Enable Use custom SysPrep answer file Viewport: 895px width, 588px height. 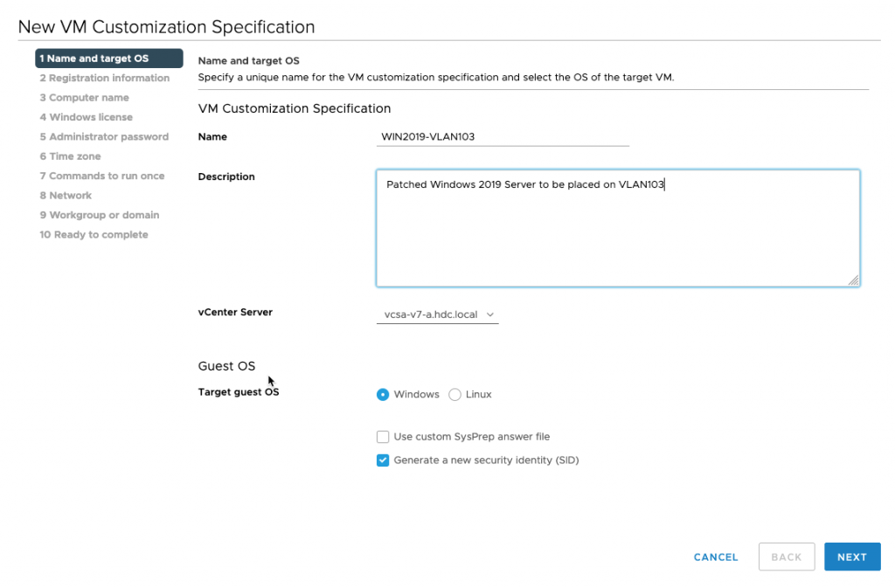[x=383, y=436]
